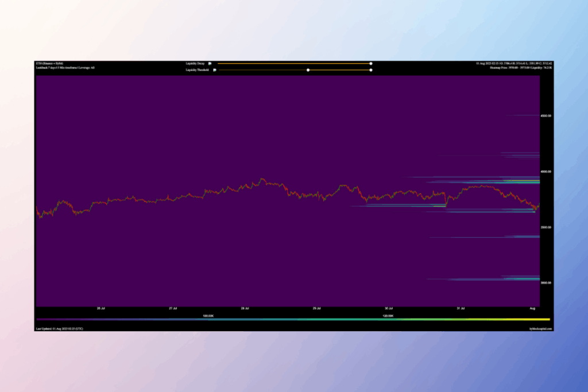Click the Liquidity Decay info icon
This screenshot has height=392, width=588.
[x=210, y=63]
